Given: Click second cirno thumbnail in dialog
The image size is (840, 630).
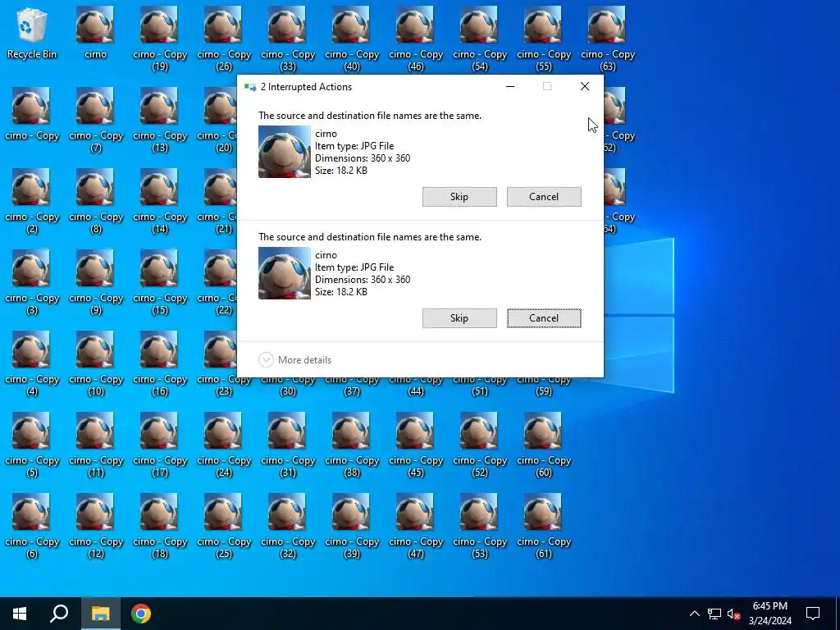Looking at the screenshot, I should [x=285, y=273].
